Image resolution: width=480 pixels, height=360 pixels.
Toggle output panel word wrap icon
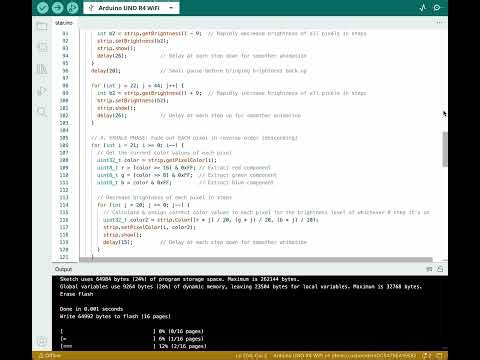click(429, 269)
